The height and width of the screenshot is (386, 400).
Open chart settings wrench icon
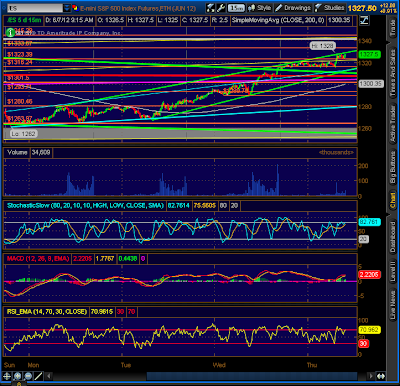pos(220,8)
